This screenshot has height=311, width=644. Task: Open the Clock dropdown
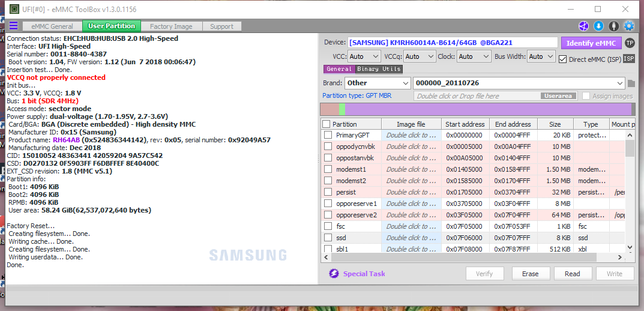(x=474, y=56)
